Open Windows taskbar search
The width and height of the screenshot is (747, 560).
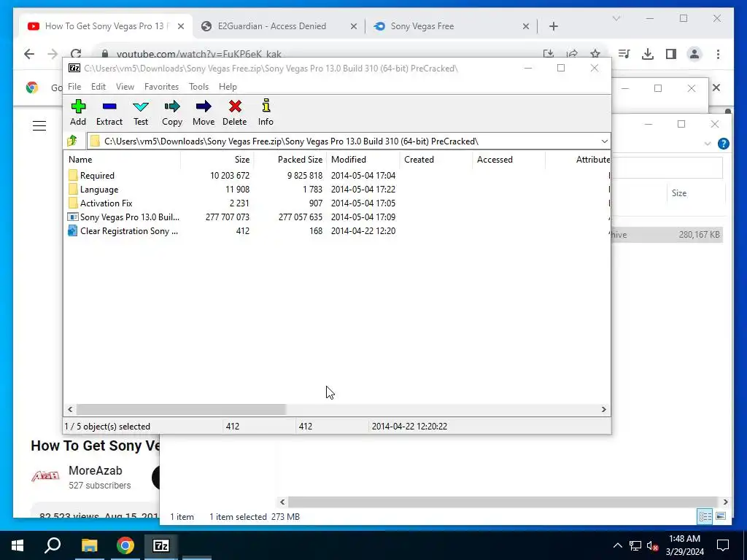pos(53,545)
